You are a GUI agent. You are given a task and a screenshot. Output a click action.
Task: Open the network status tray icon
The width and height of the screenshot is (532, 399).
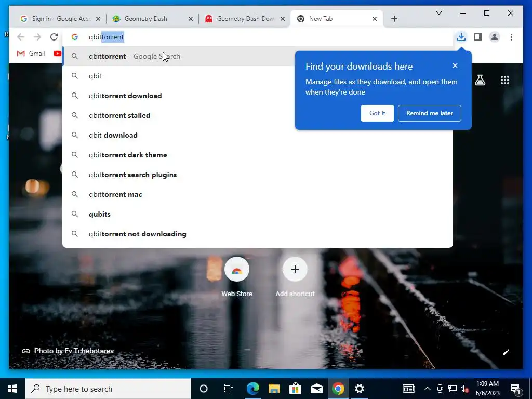453,389
